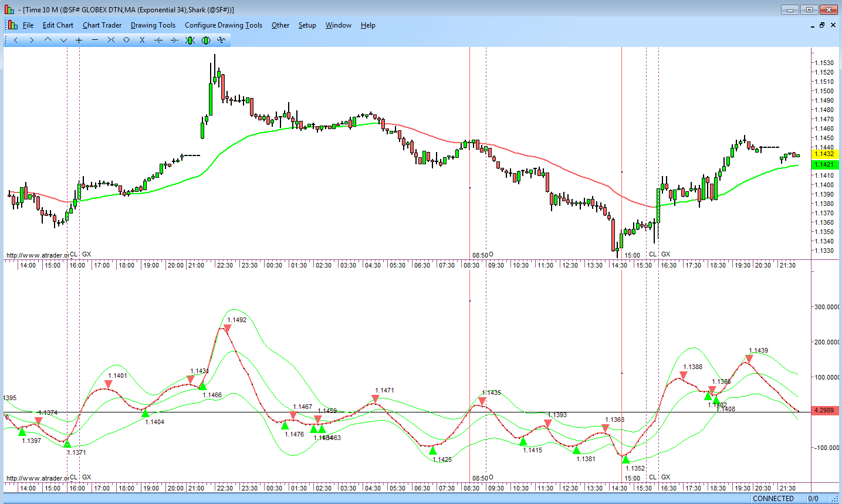
Task: Click the 15:00 marker label in the lower chart
Action: point(632,478)
